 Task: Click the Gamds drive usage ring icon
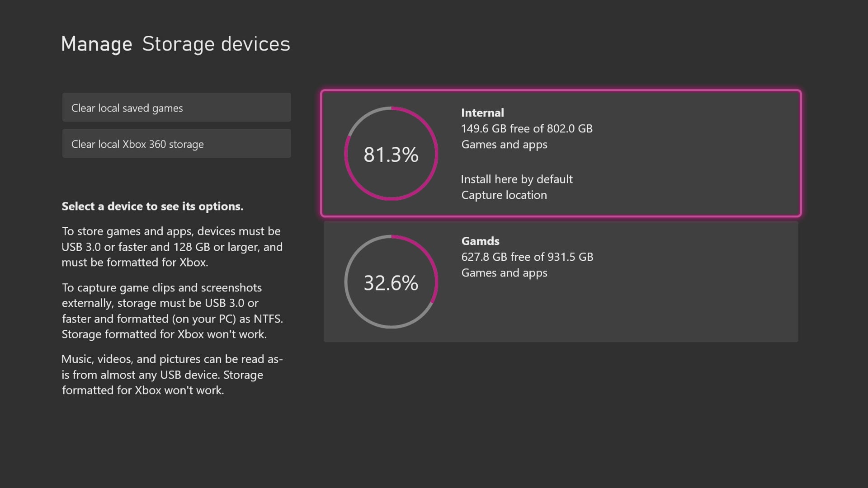(391, 282)
